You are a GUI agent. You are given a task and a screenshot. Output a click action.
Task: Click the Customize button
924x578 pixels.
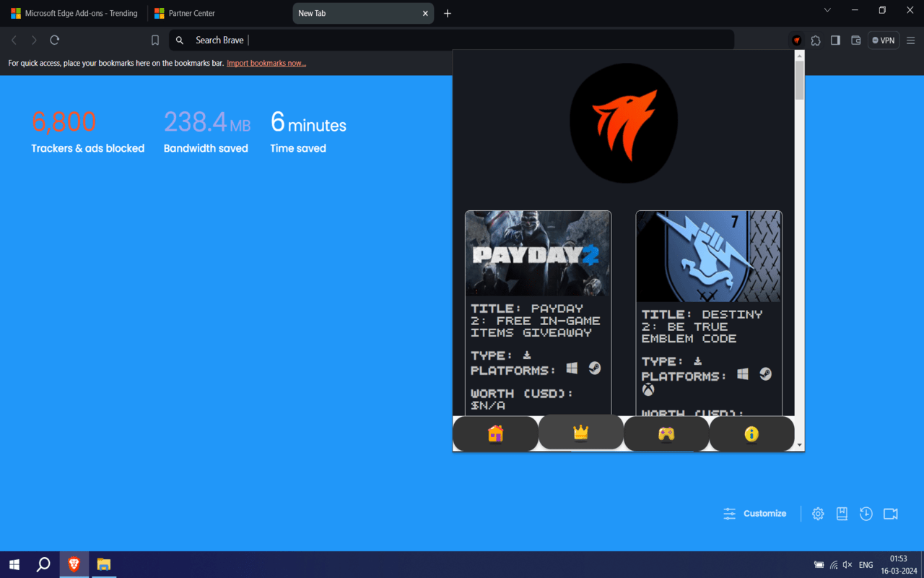pos(755,514)
